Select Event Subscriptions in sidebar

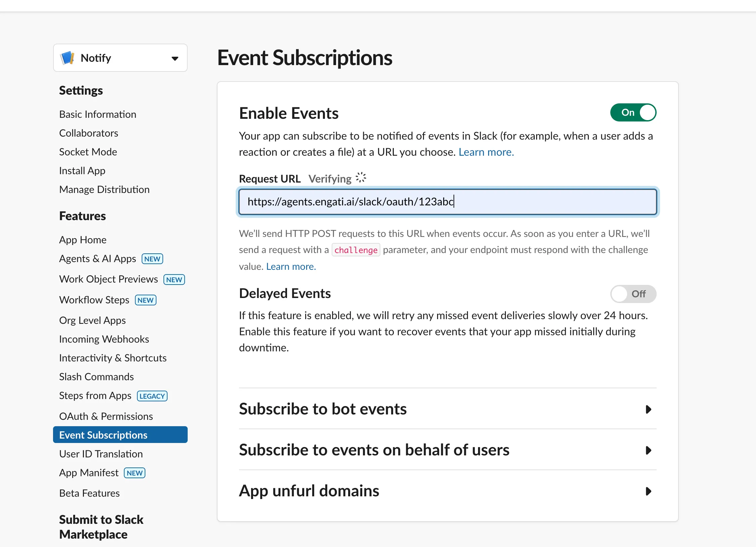(x=120, y=435)
